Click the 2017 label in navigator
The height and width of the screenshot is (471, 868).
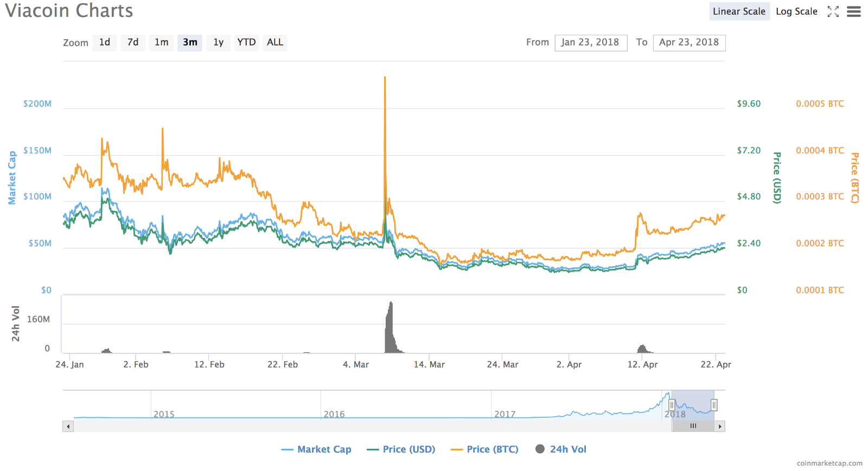[x=505, y=414]
